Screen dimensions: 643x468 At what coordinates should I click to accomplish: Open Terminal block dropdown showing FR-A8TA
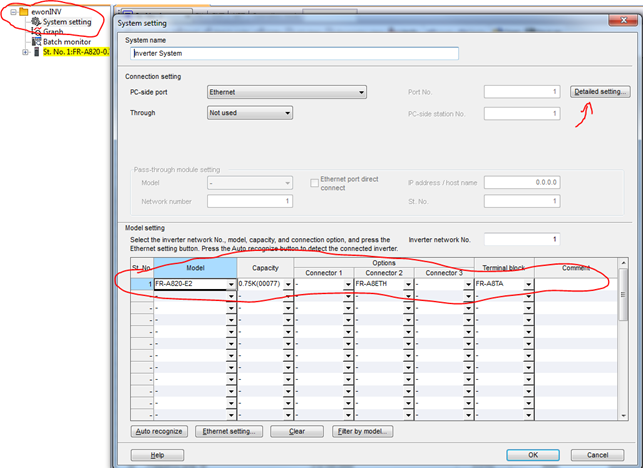click(x=529, y=284)
